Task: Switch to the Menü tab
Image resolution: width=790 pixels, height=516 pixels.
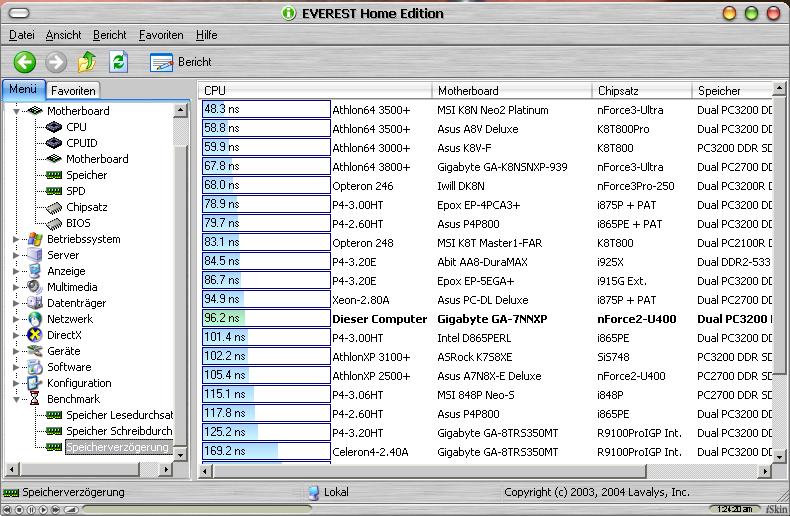Action: click(x=23, y=89)
